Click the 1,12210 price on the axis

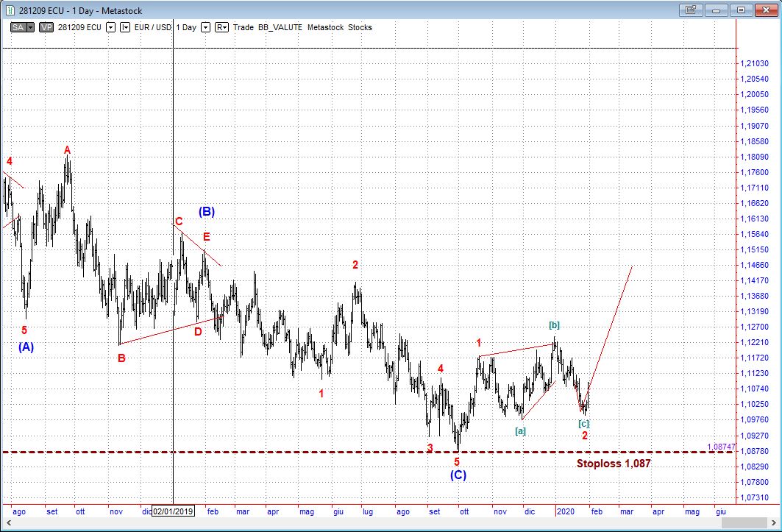pyautogui.click(x=755, y=342)
